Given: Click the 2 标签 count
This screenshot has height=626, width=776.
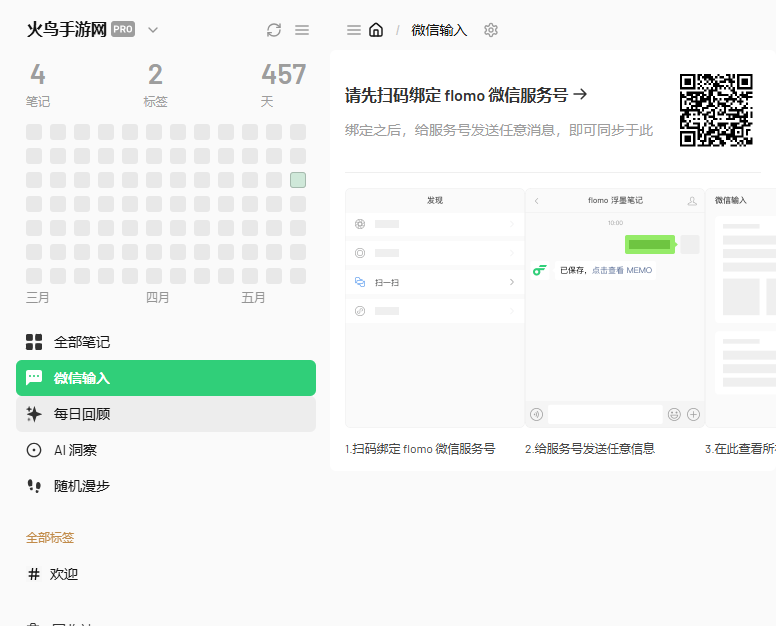Looking at the screenshot, I should (x=155, y=85).
